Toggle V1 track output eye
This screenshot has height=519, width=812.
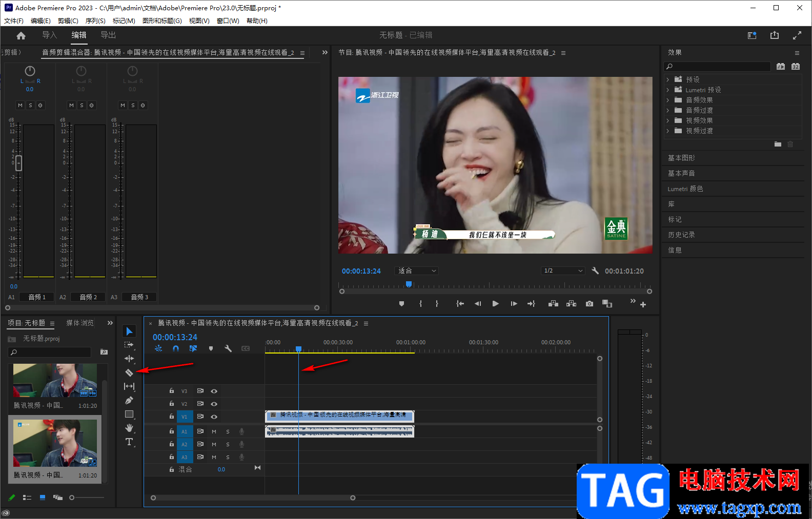(214, 417)
